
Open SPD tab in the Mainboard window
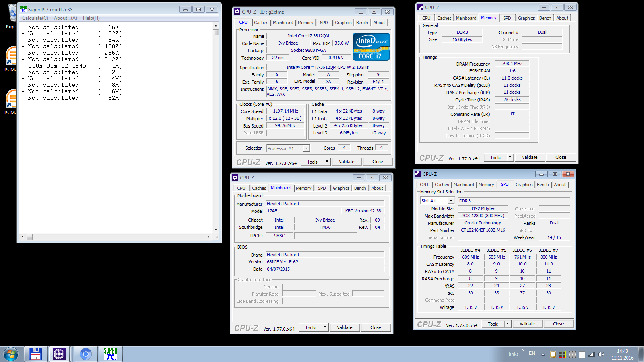322,188
